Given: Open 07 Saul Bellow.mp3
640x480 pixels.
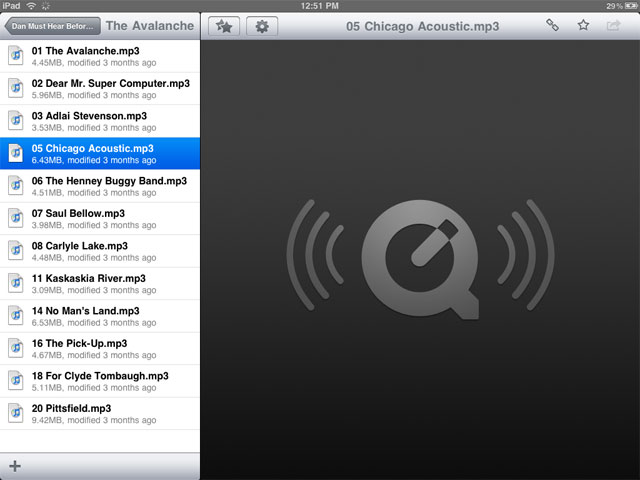Looking at the screenshot, I should click(100, 219).
